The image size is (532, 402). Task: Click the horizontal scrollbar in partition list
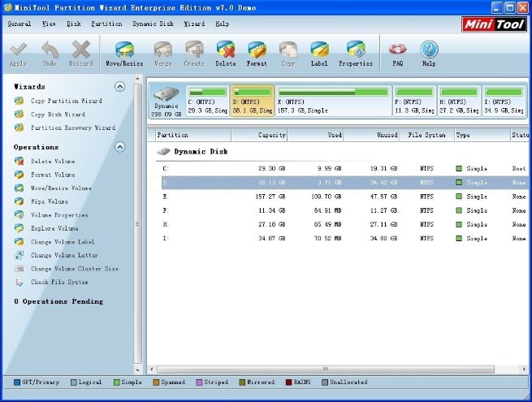(x=326, y=369)
